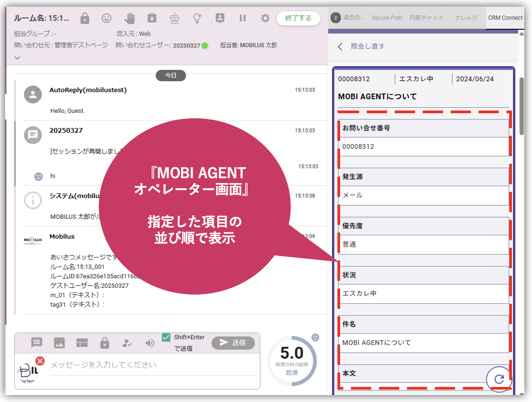Expand room details chevron below header
Image resolution: width=532 pixels, height=402 pixels.
(x=17, y=58)
